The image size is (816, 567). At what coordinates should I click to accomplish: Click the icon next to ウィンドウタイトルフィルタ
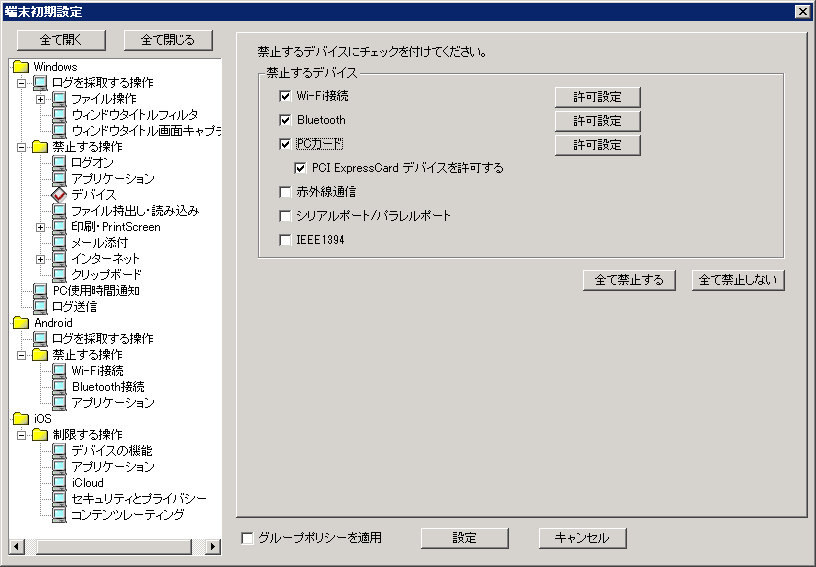point(59,114)
